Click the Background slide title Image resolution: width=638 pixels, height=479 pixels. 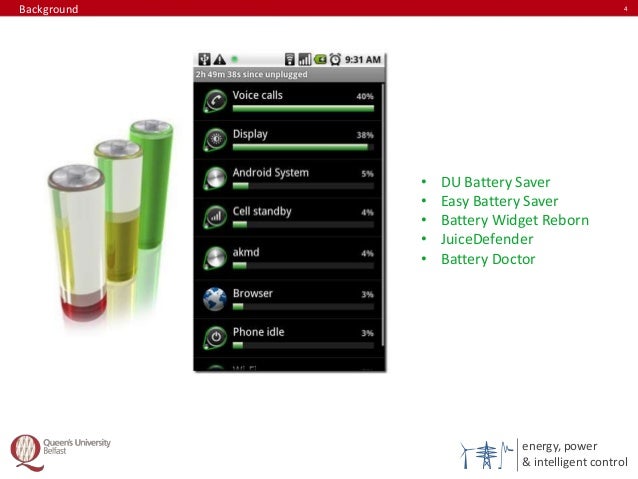pos(48,9)
